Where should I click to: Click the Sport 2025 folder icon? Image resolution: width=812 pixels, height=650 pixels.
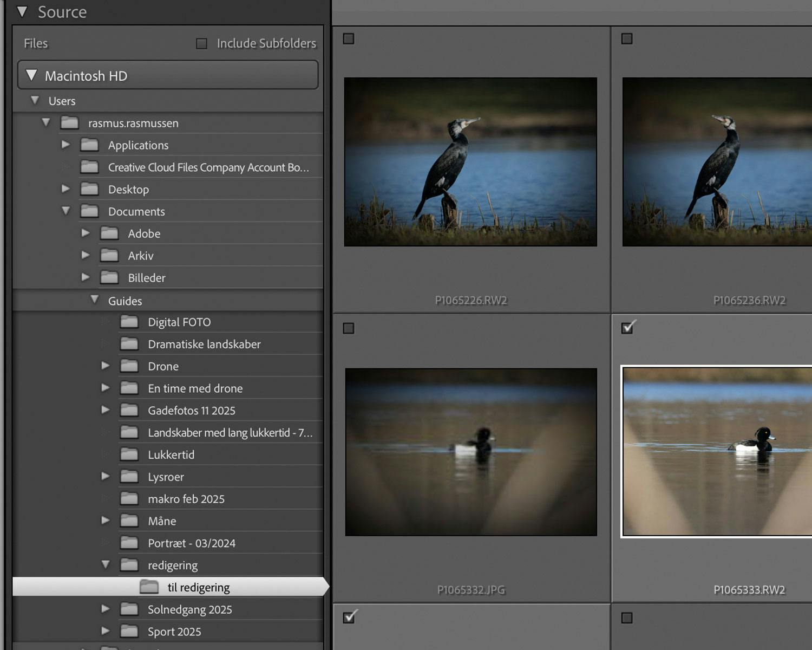coord(129,632)
